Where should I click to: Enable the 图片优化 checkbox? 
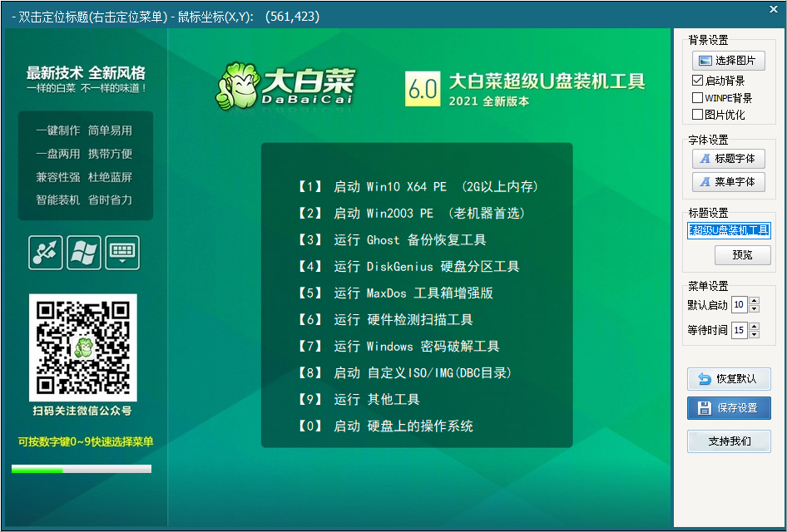coord(697,115)
